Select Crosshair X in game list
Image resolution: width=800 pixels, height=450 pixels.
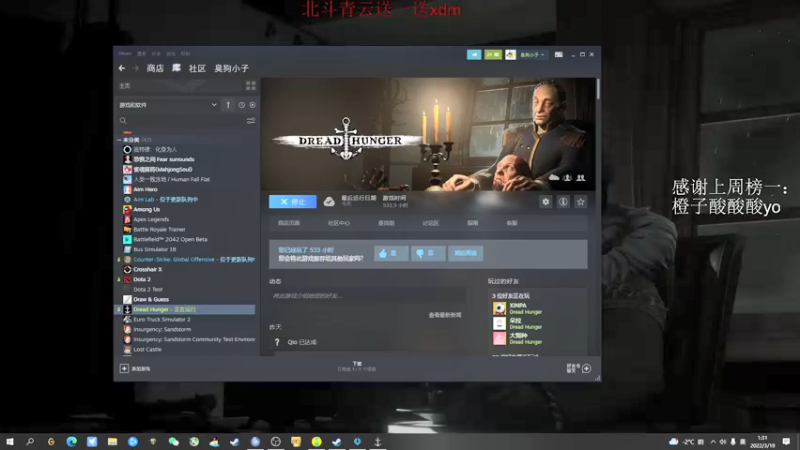[147, 269]
